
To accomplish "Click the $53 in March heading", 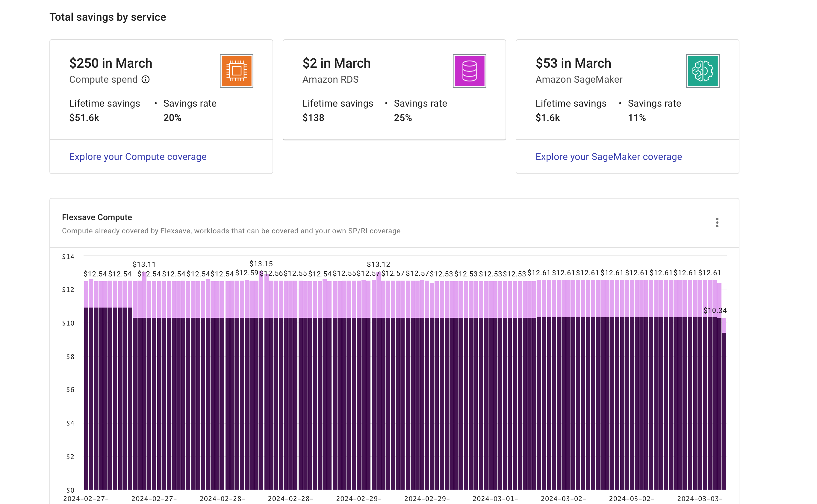I will [x=573, y=63].
